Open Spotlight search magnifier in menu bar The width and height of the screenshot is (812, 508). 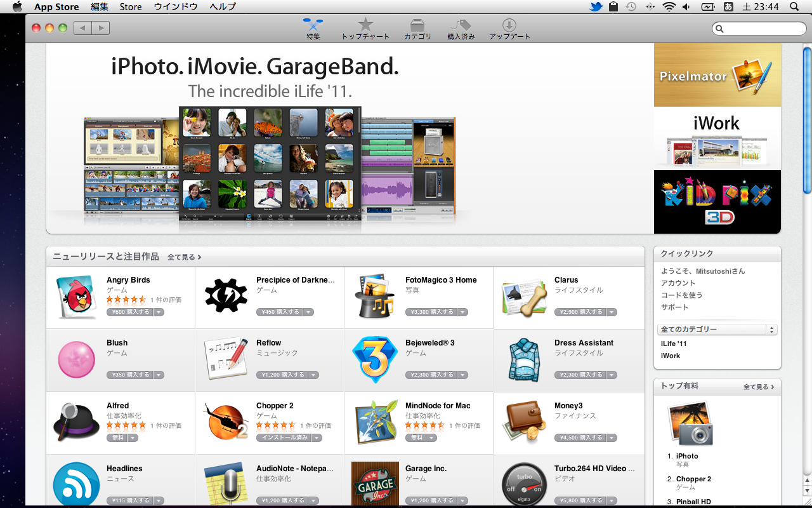(795, 7)
